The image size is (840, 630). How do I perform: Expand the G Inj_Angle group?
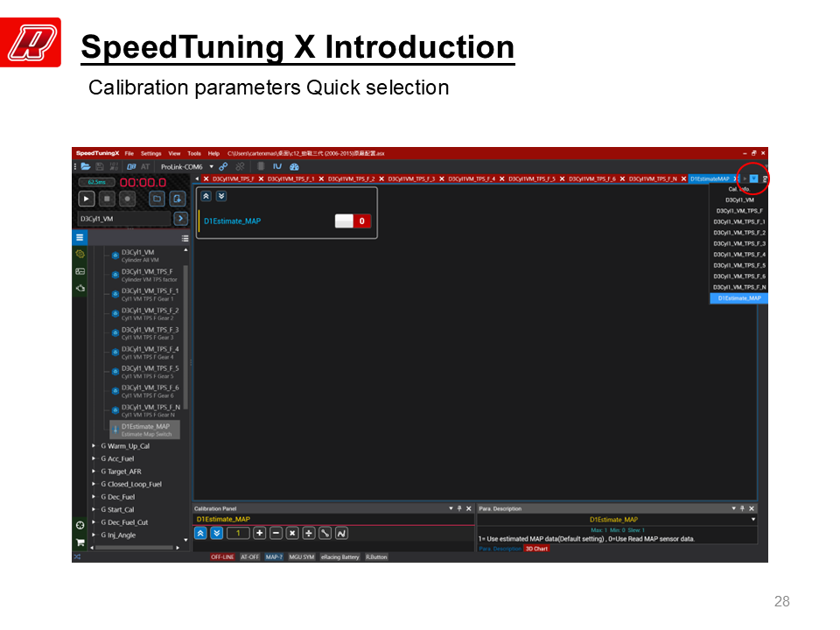click(94, 535)
